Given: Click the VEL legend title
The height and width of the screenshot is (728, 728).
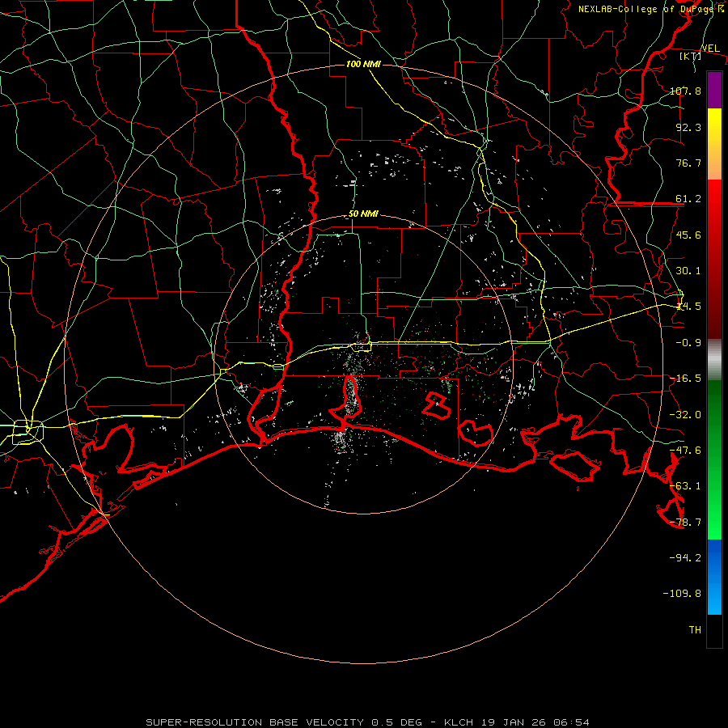Looking at the screenshot, I should [710, 49].
